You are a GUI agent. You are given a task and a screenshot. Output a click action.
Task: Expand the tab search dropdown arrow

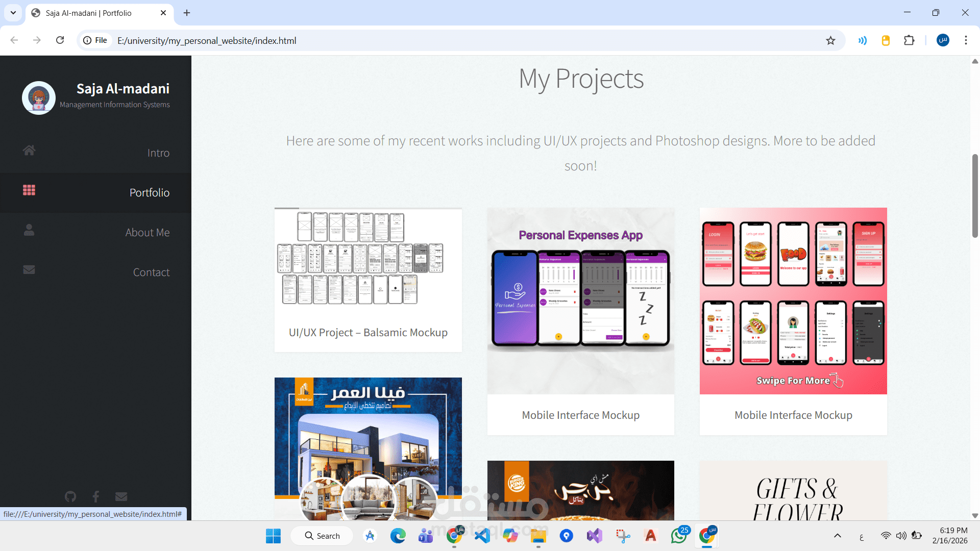pos(13,13)
